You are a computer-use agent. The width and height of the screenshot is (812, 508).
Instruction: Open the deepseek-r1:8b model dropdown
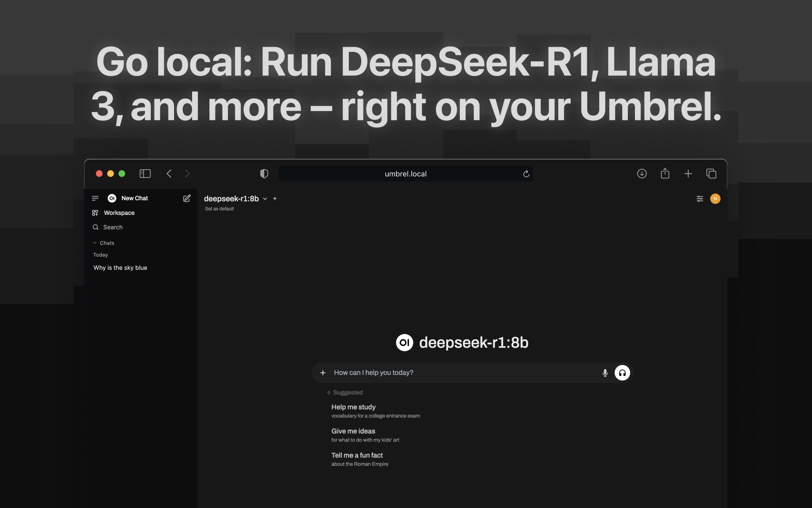tap(265, 199)
